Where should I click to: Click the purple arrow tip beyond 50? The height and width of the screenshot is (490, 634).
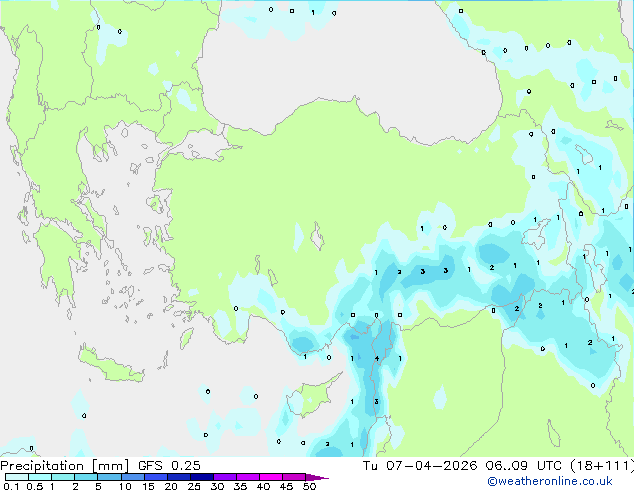(x=317, y=477)
